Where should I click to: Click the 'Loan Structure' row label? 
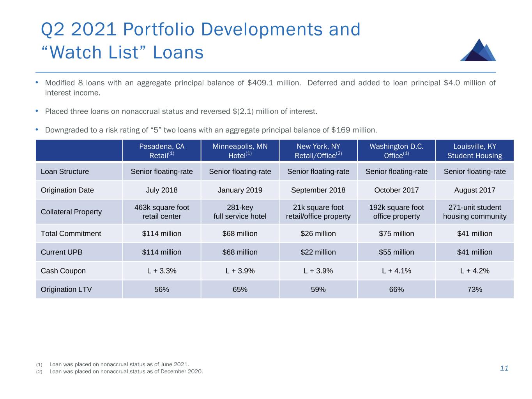tap(65, 171)
